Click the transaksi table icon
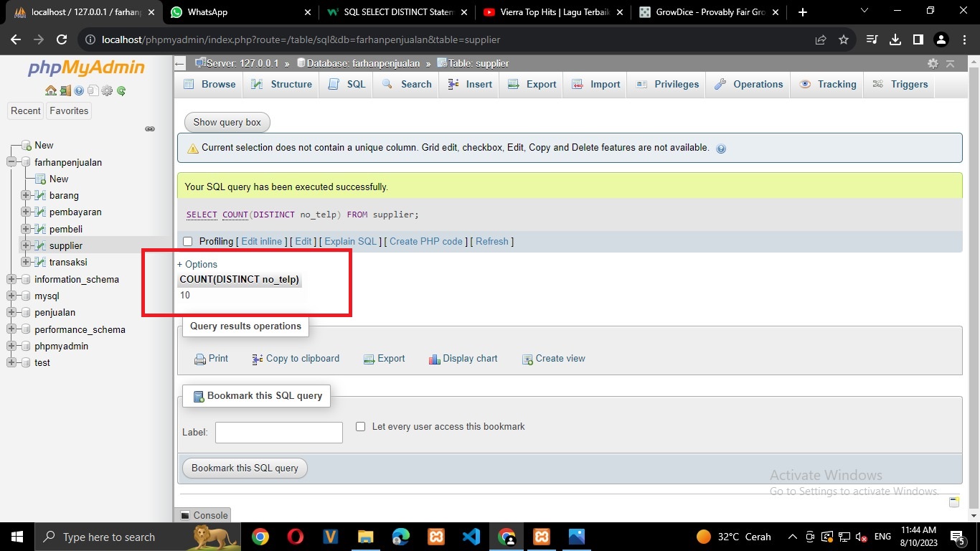Screen dimensions: 980x551 [41, 263]
